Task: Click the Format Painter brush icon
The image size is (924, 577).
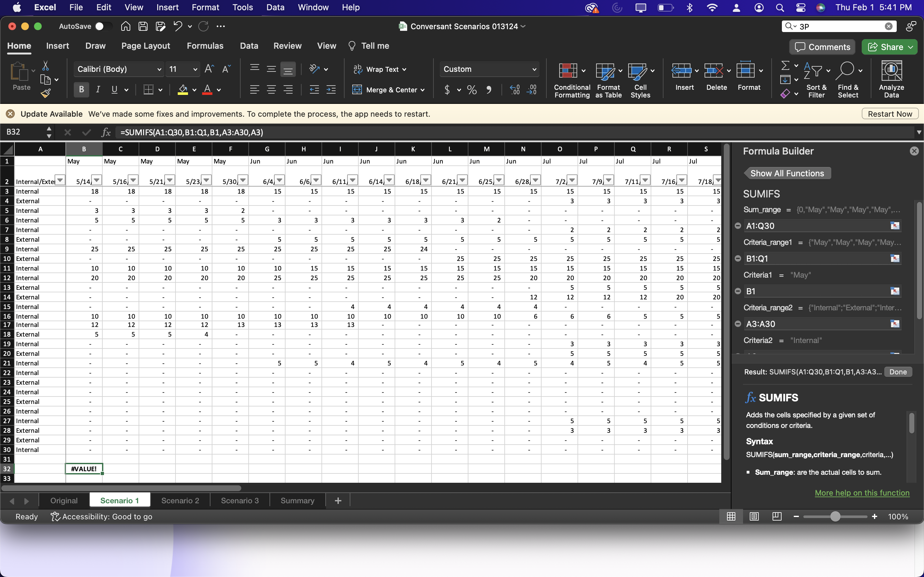Action: [x=46, y=93]
